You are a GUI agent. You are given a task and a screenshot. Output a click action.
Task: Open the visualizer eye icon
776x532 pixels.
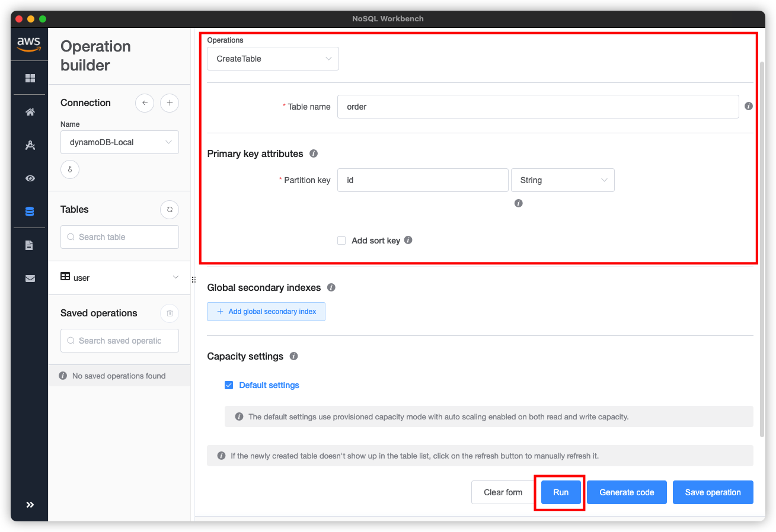[30, 178]
